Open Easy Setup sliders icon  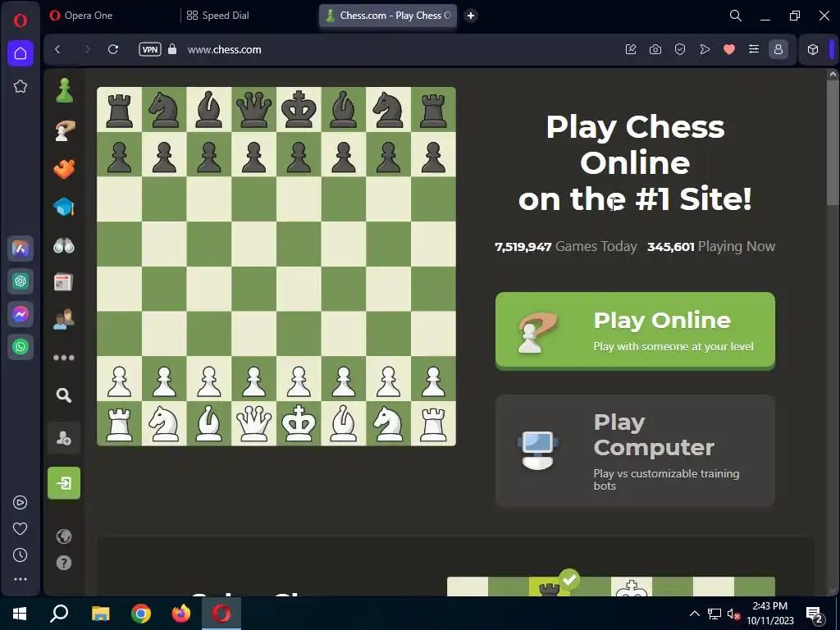754,49
